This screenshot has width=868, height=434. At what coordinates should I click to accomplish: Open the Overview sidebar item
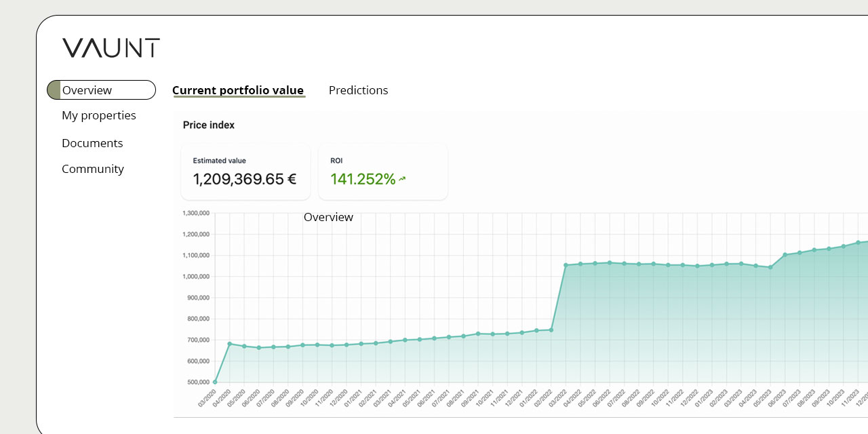pos(101,90)
